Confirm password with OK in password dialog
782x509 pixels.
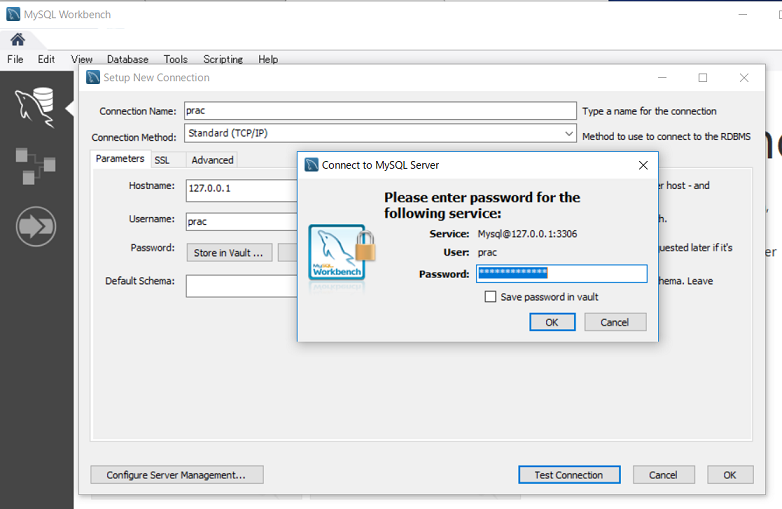pos(552,322)
